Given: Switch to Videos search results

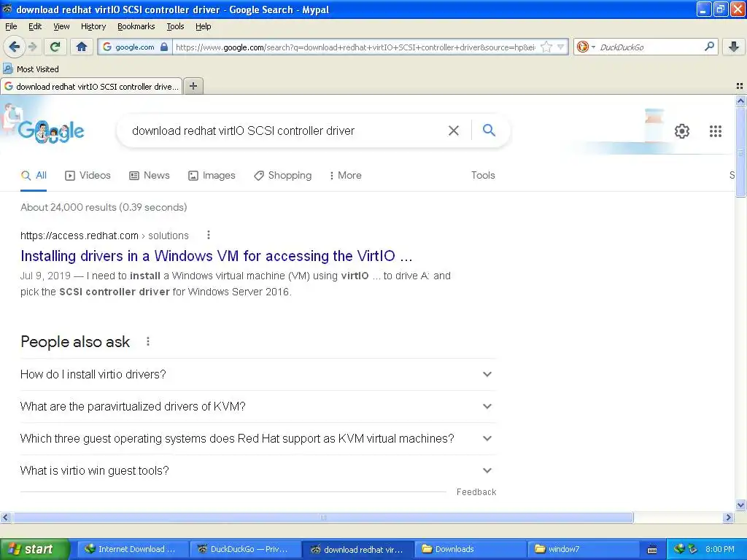Looking at the screenshot, I should tap(88, 175).
